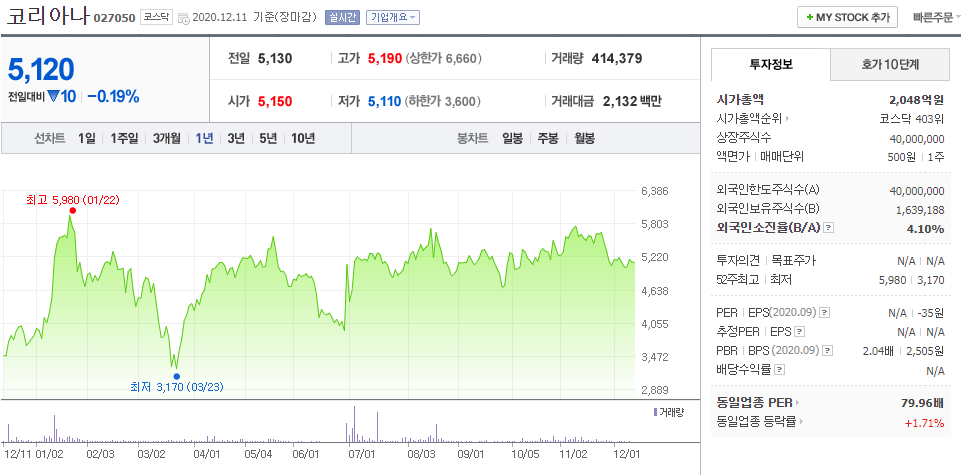Image resolution: width=961 pixels, height=475 pixels.
Task: Click the 외국인소진율 value 4.10%
Action: (925, 229)
